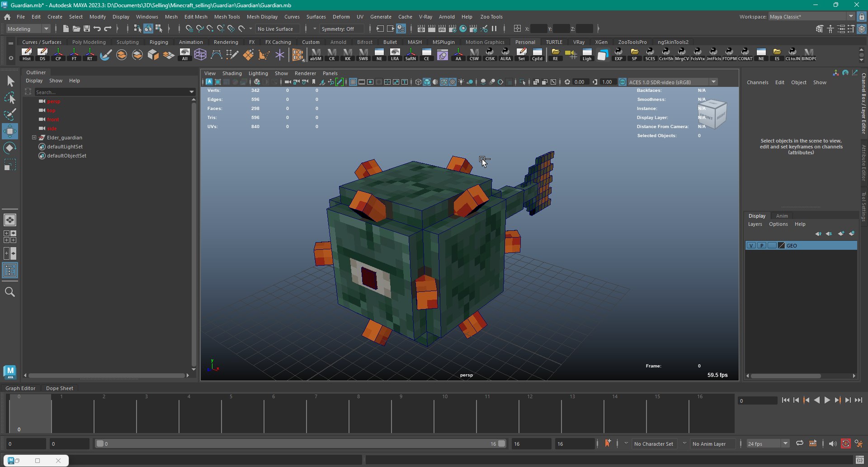Image resolution: width=868 pixels, height=467 pixels.
Task: Expand the Elder_guardian node in Outliner
Action: click(x=34, y=138)
